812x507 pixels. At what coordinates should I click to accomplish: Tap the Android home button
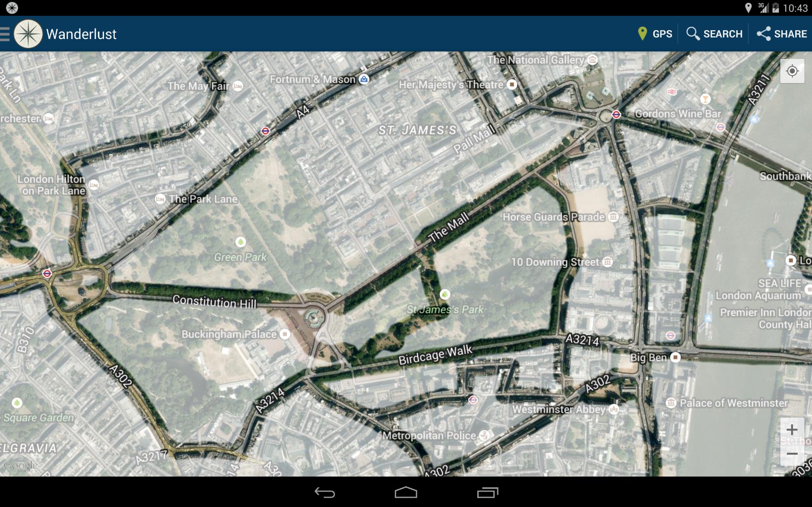point(406,492)
